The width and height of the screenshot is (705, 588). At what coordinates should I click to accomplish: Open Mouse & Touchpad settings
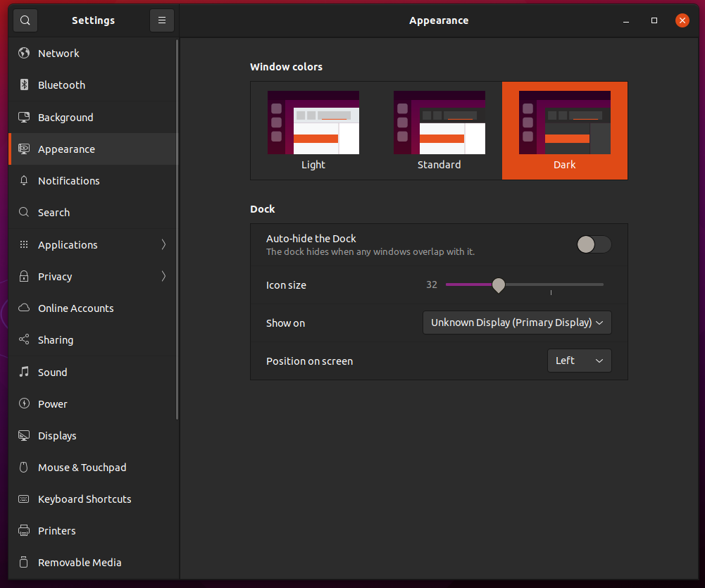click(x=93, y=468)
